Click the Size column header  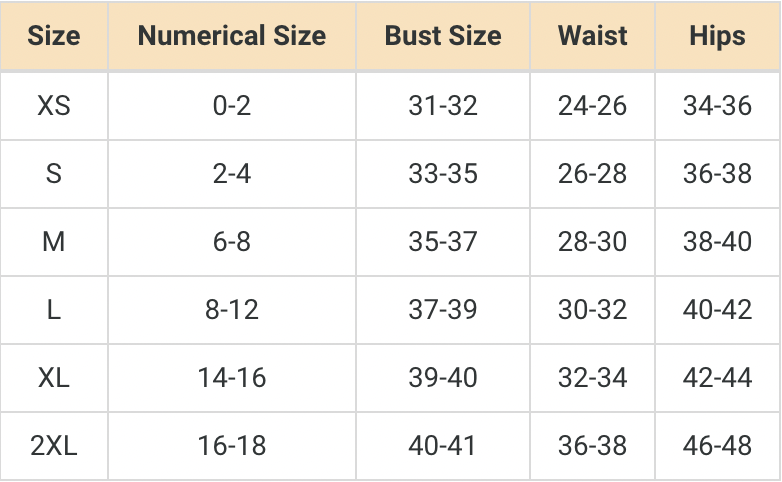coord(54,37)
